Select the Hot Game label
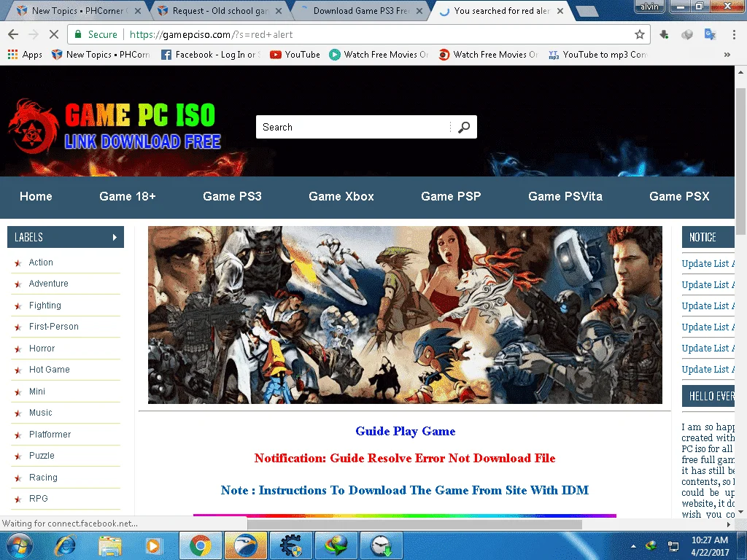The height and width of the screenshot is (560, 747). coord(49,370)
